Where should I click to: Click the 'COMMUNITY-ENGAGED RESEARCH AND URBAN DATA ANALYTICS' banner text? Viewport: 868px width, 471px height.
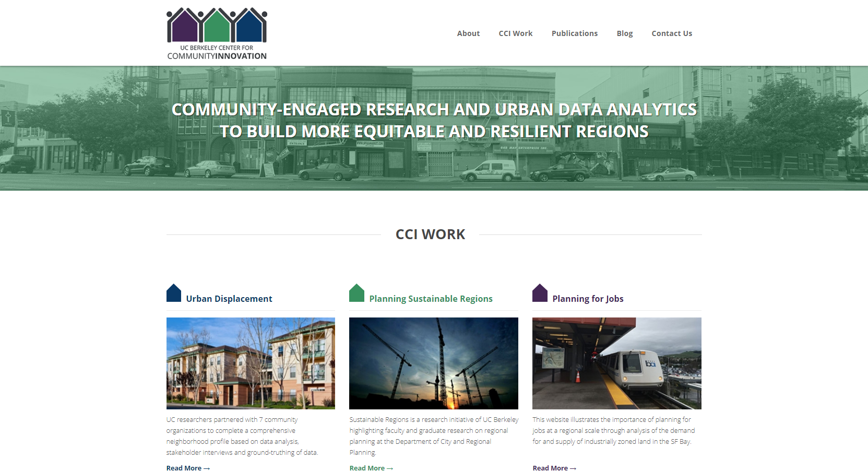click(434, 110)
